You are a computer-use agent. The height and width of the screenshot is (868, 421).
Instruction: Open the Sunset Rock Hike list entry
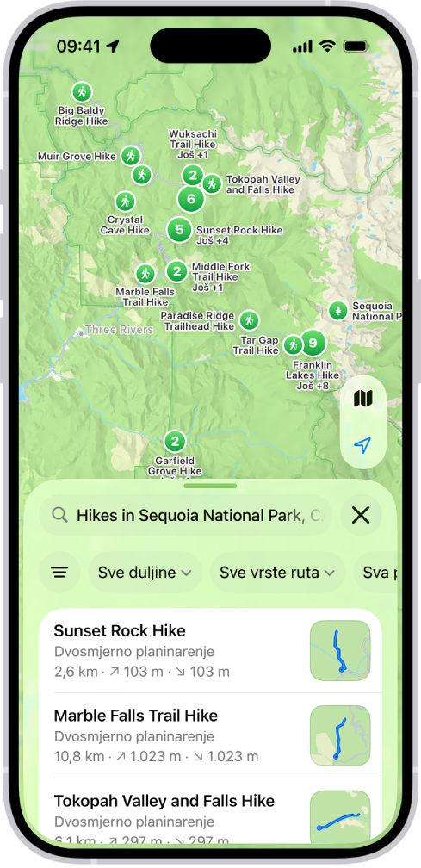pos(210,651)
